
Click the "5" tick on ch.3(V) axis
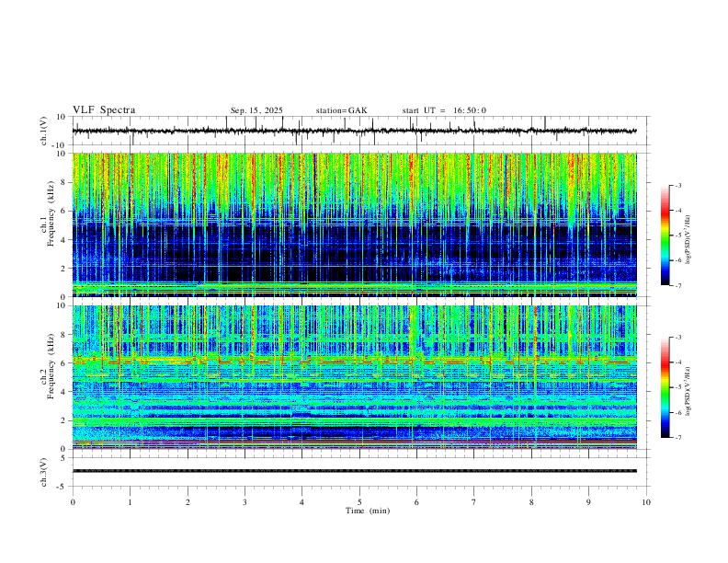[64, 458]
